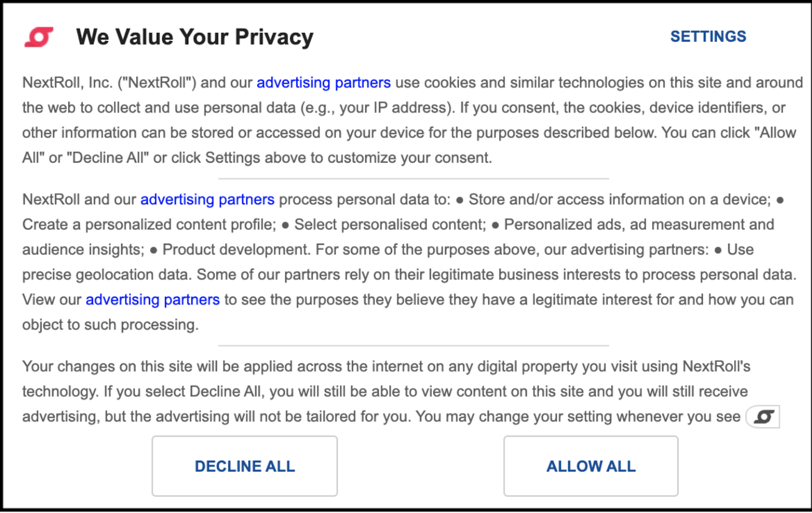
Task: Click the 'We Value Your Privacy' heading
Action: pyautogui.click(x=195, y=37)
